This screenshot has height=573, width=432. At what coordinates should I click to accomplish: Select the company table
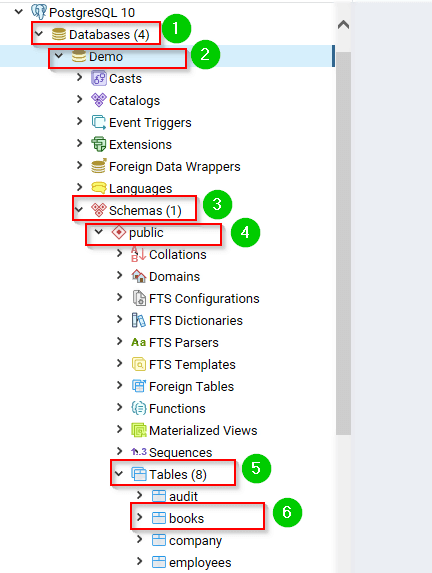click(195, 541)
